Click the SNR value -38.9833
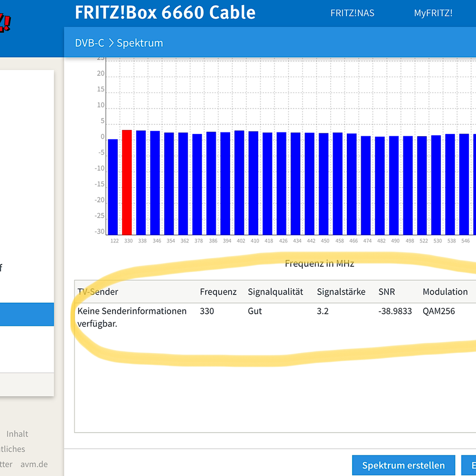 click(395, 311)
